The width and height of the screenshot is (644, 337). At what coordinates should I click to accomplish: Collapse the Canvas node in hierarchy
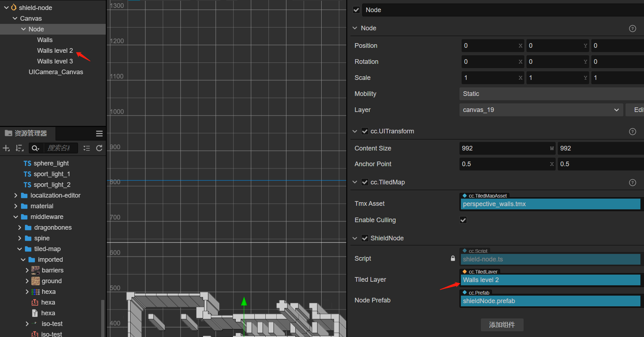[15, 18]
